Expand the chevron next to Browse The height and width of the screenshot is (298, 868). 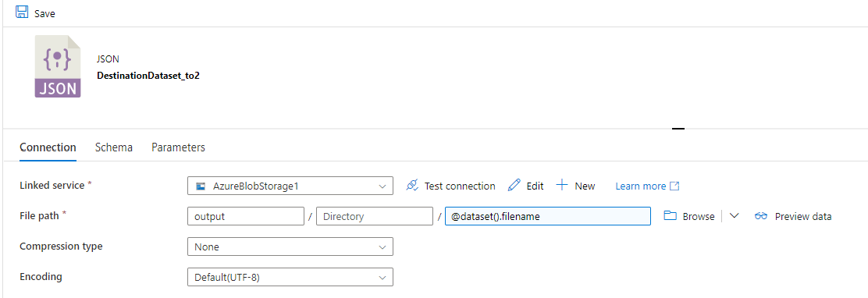click(x=734, y=216)
